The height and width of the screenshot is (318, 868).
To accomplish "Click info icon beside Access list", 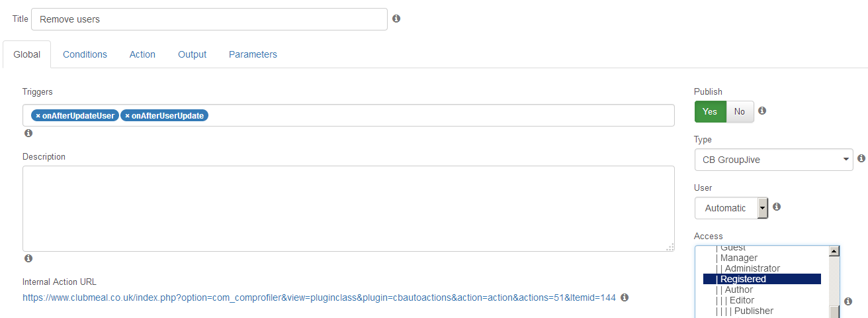I will [x=848, y=301].
